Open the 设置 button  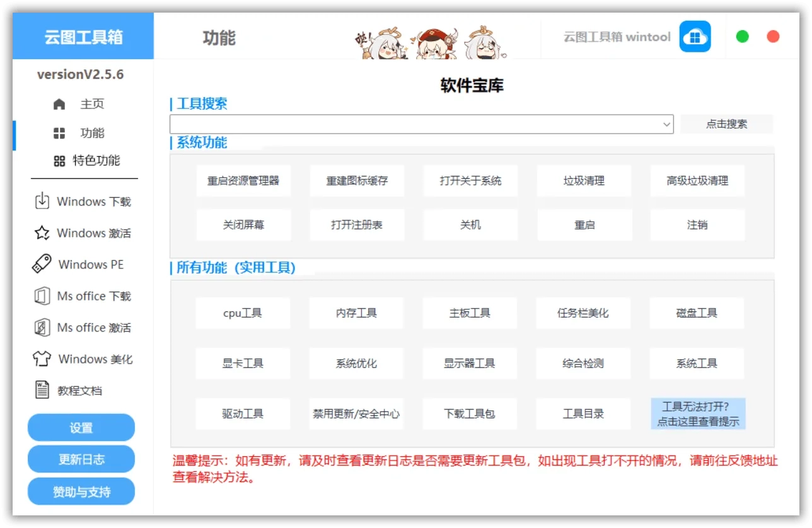click(81, 428)
